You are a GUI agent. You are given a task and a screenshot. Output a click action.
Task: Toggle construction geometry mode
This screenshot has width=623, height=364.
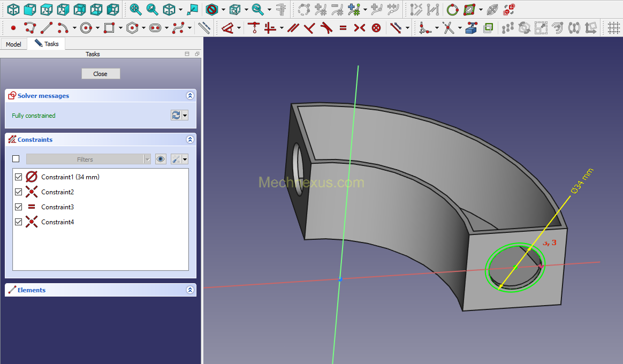(204, 28)
